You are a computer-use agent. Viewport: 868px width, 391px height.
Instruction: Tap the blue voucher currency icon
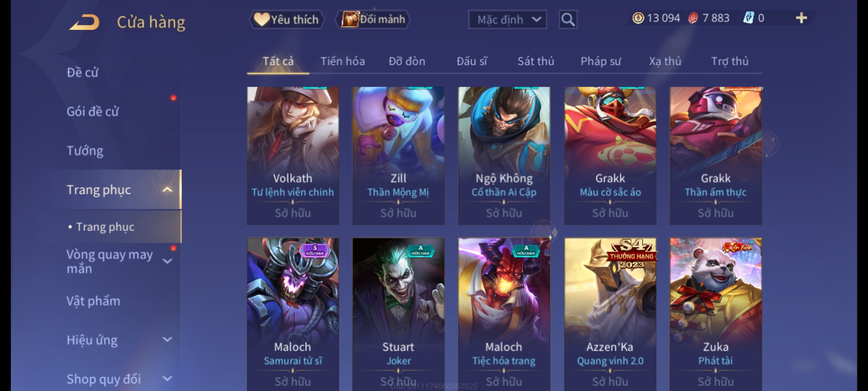(x=748, y=18)
